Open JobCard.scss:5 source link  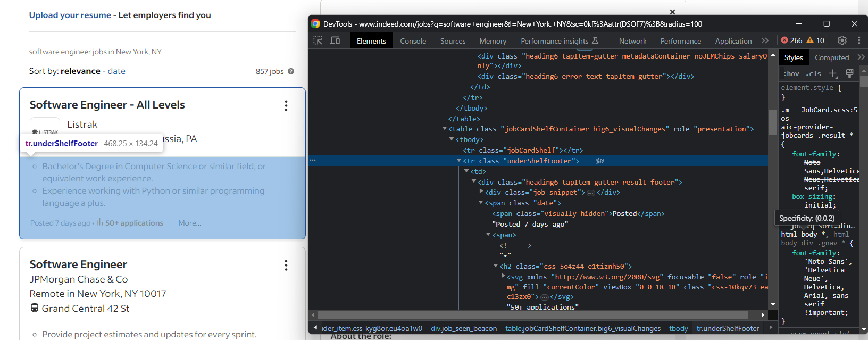pyautogui.click(x=829, y=110)
